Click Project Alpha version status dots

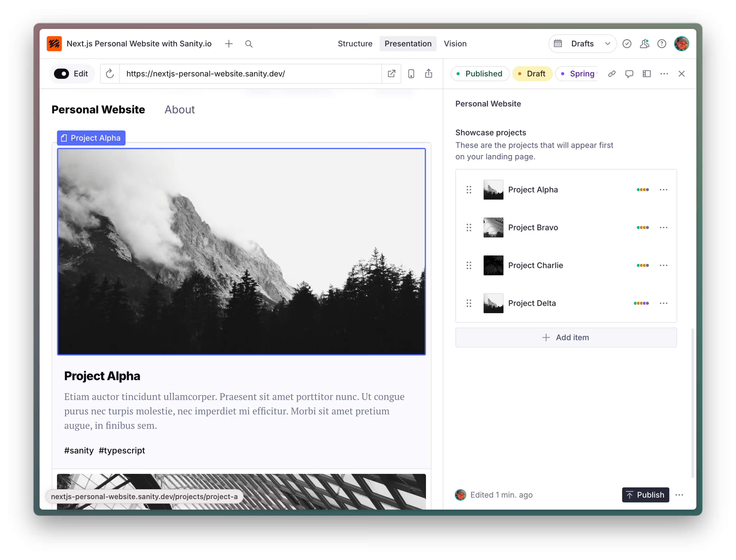[x=642, y=190]
